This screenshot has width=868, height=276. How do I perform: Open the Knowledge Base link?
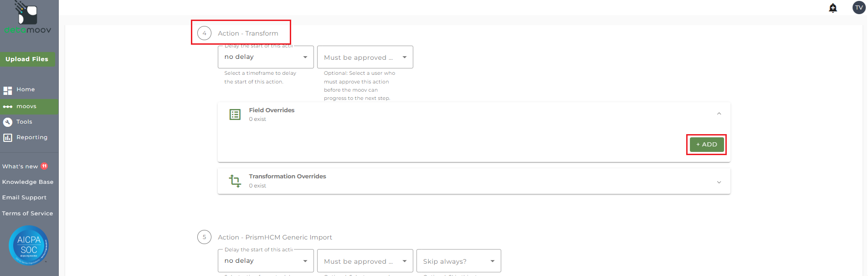tap(28, 182)
